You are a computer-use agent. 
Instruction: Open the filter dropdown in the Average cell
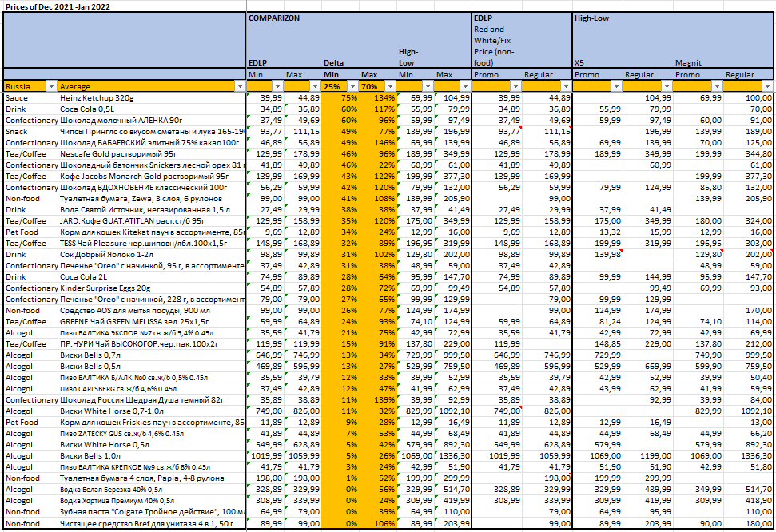[240, 86]
